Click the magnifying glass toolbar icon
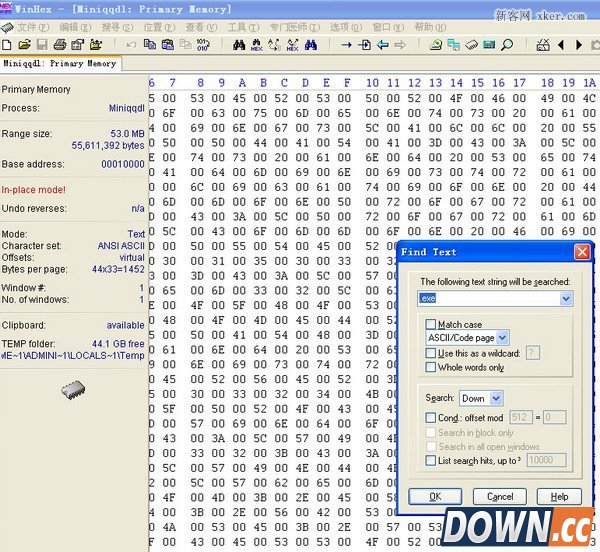600x552 pixels. tap(507, 45)
